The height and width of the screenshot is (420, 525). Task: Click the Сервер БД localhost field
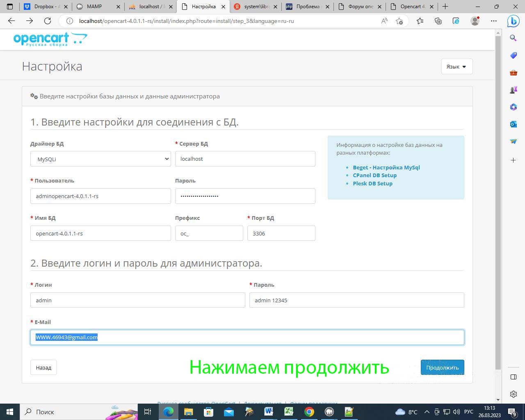(x=245, y=159)
